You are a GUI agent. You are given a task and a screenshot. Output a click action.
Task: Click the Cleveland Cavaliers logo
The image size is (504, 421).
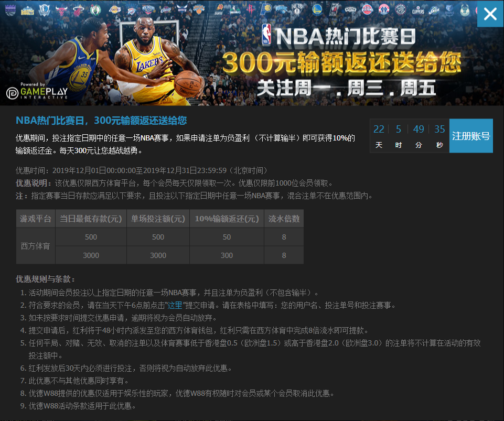click(x=165, y=9)
